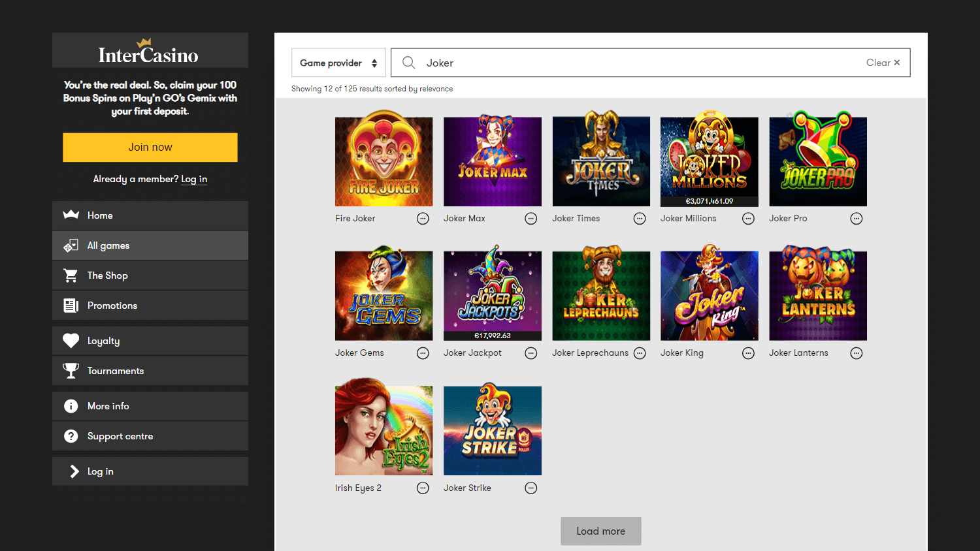Load more game results
This screenshot has width=980, height=551.
[x=600, y=531]
